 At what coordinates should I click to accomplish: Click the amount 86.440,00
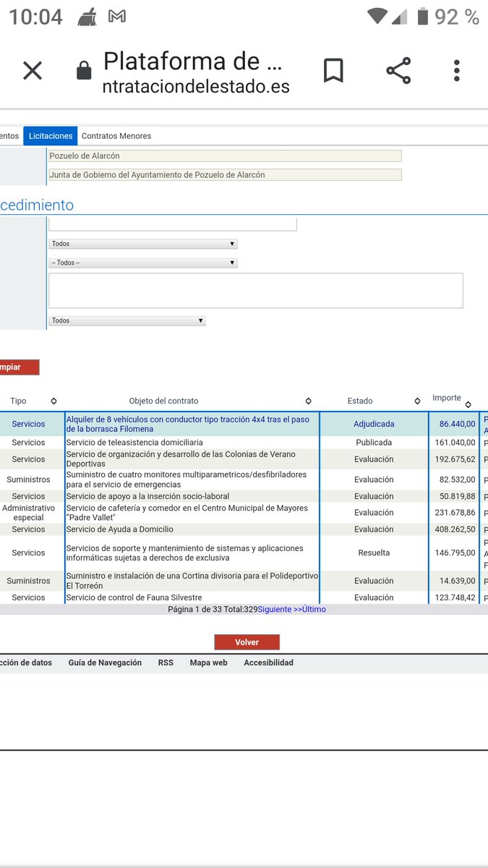click(457, 424)
